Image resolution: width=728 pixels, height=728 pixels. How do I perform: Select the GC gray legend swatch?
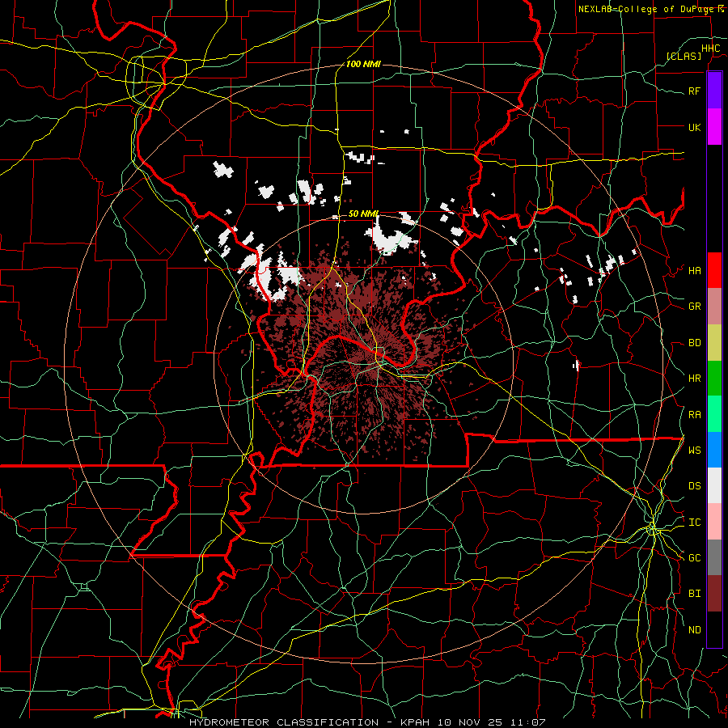pos(714,557)
